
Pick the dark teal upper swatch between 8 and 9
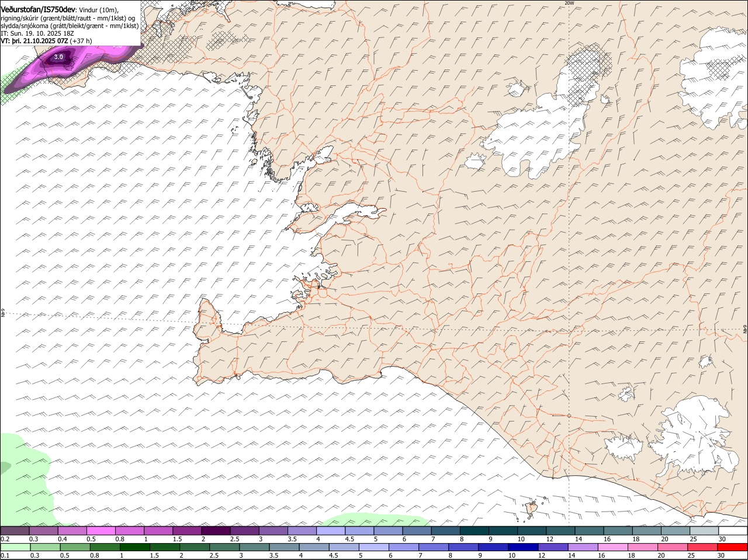click(x=474, y=531)
